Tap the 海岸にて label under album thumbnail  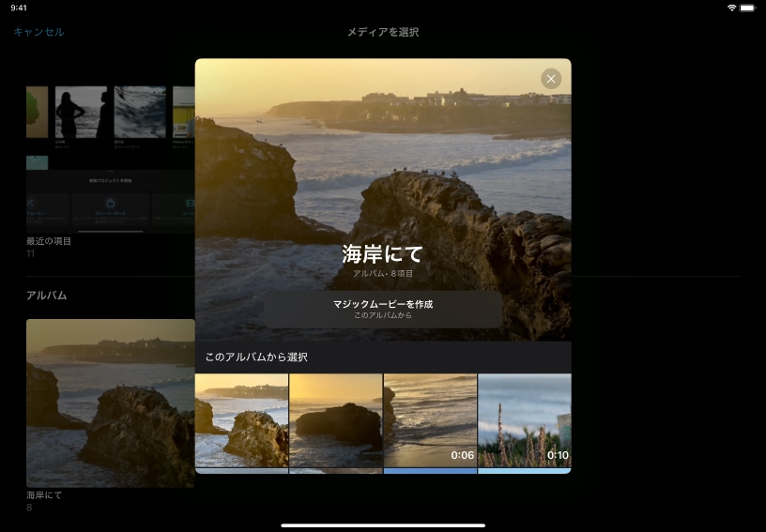pyautogui.click(x=44, y=494)
